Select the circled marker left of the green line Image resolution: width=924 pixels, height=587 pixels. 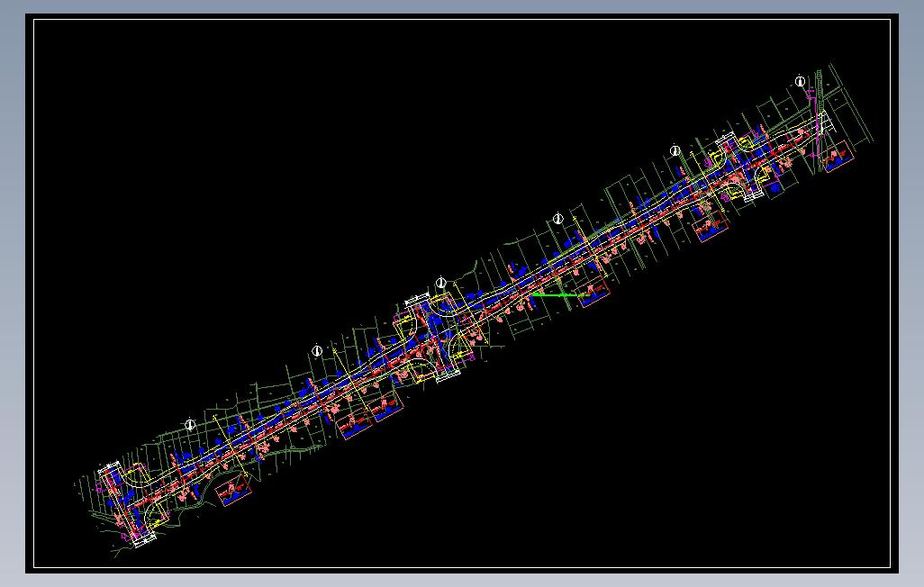(441, 283)
